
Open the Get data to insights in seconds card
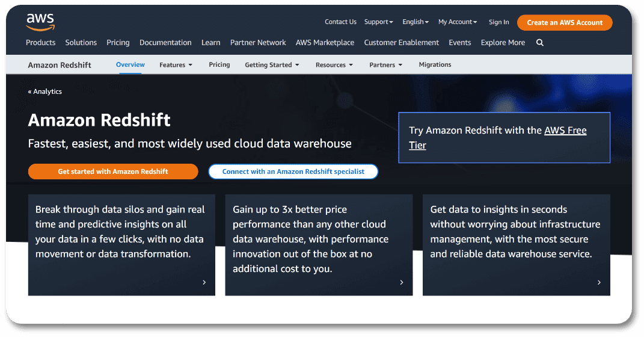click(x=517, y=245)
